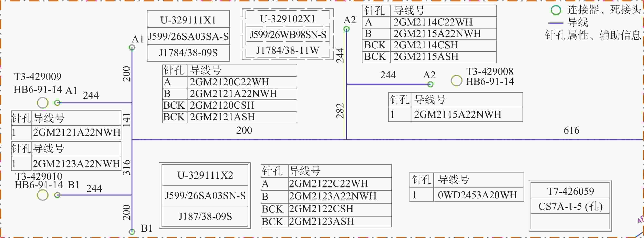Click the small B1 node near HB6-91-14

pyautogui.click(x=57, y=195)
